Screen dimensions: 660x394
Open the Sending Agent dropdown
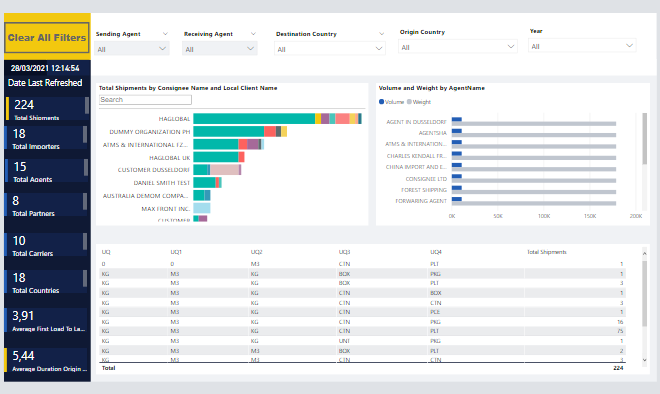(x=132, y=49)
